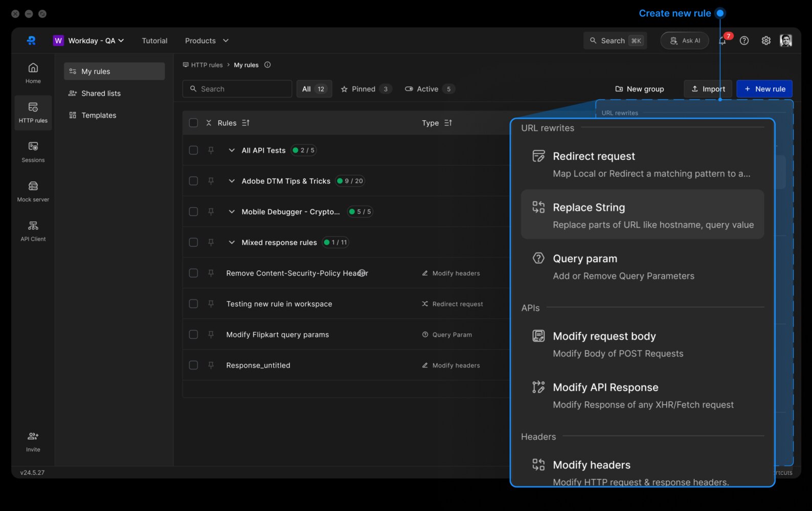812x511 pixels.
Task: Open API Client section
Action: coord(33,231)
